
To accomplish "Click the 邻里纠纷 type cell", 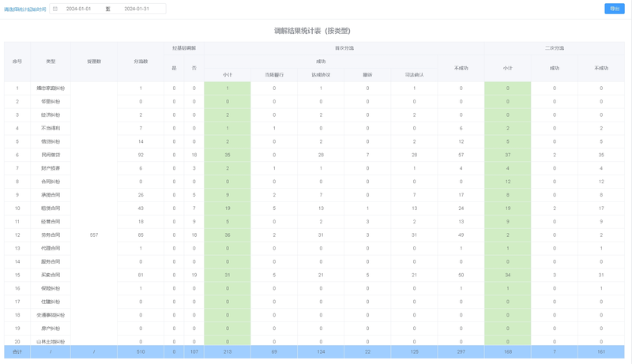I will click(51, 102).
